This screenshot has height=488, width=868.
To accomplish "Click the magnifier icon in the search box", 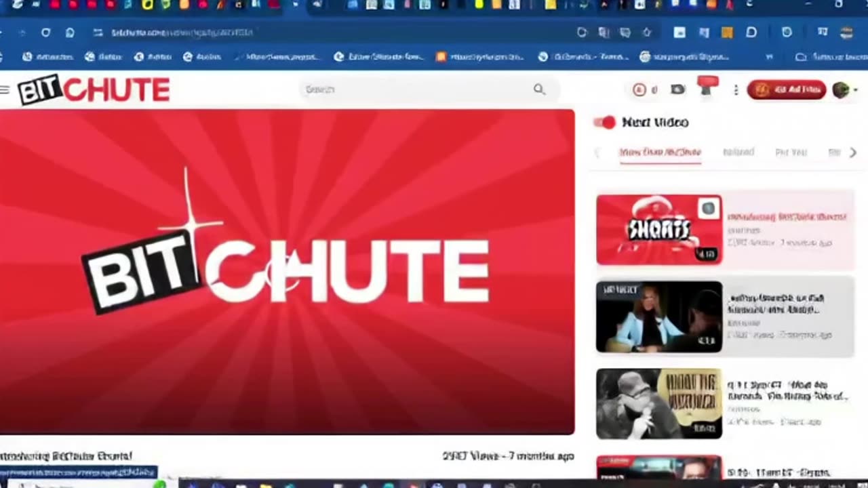I will 539,89.
